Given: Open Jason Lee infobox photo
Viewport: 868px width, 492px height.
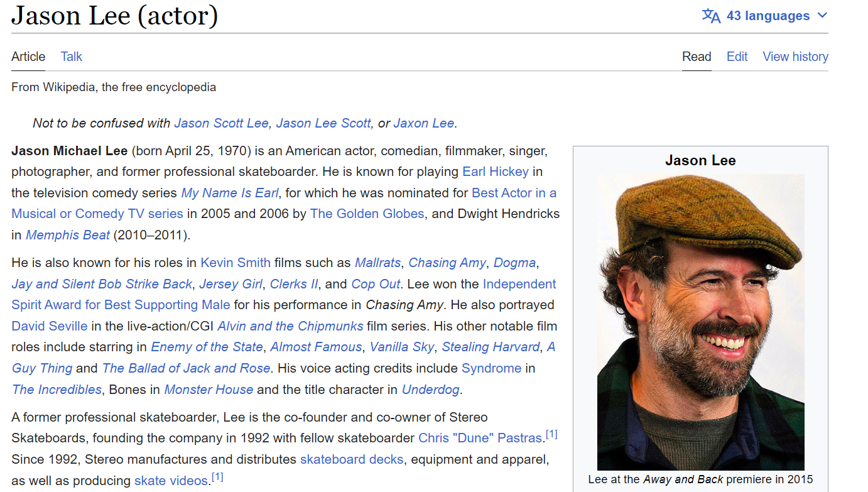Looking at the screenshot, I should 700,322.
